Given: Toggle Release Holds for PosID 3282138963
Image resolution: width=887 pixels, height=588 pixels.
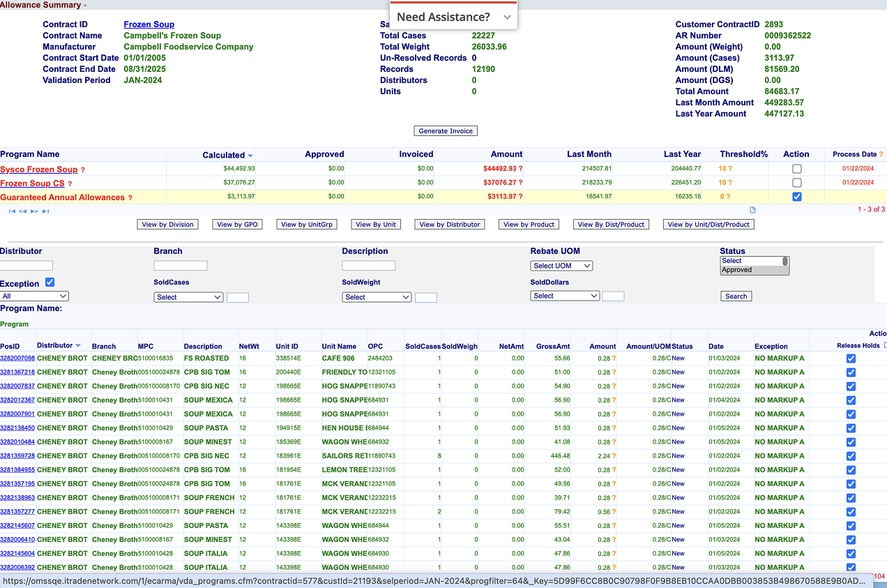Looking at the screenshot, I should point(851,498).
